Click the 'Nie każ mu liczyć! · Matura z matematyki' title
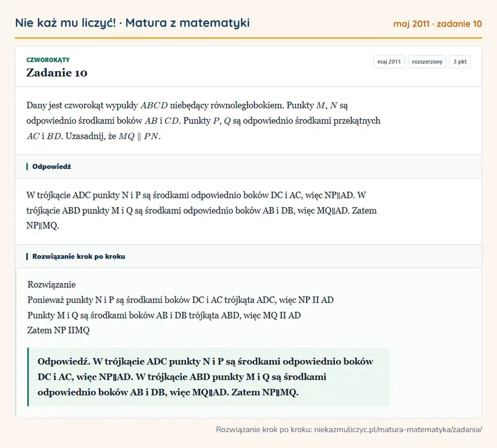 133,23
